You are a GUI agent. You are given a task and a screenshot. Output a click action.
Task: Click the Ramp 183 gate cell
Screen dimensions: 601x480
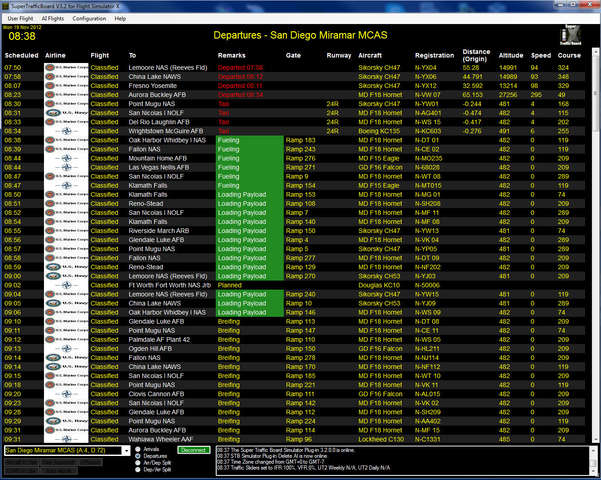[x=300, y=140]
